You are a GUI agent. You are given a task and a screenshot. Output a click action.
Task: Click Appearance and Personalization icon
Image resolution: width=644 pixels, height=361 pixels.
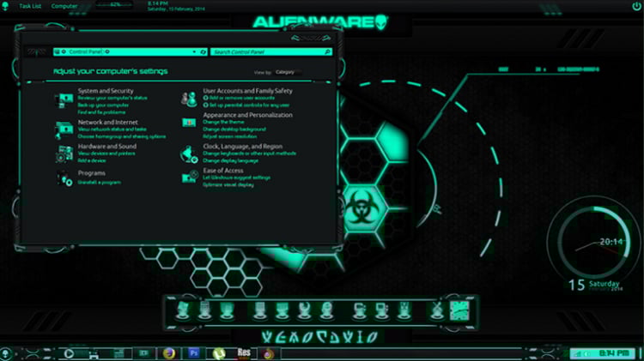tap(189, 123)
